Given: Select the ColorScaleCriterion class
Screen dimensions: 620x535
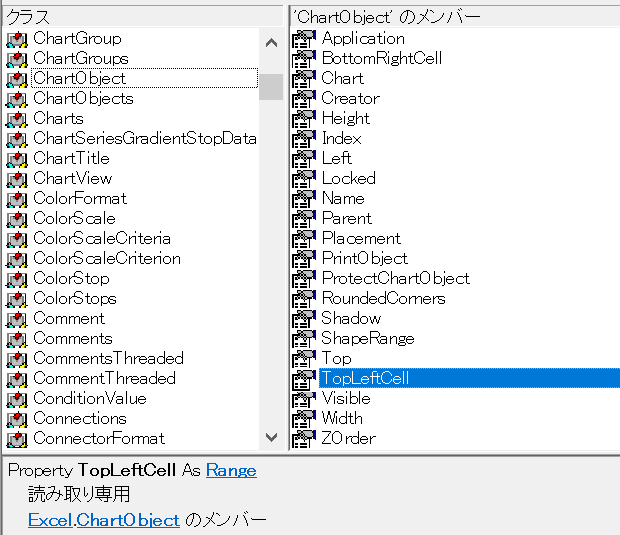Looking at the screenshot, I should (x=107, y=259).
